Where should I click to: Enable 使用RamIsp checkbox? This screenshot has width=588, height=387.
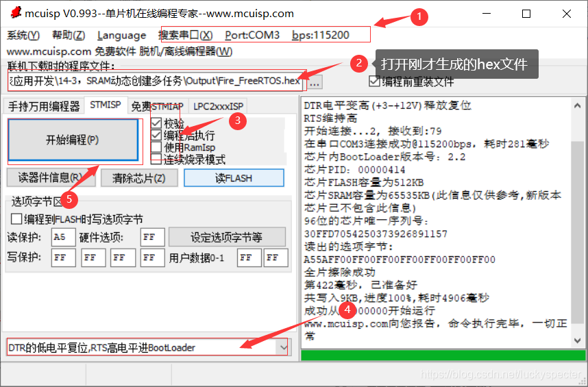tap(184, 147)
